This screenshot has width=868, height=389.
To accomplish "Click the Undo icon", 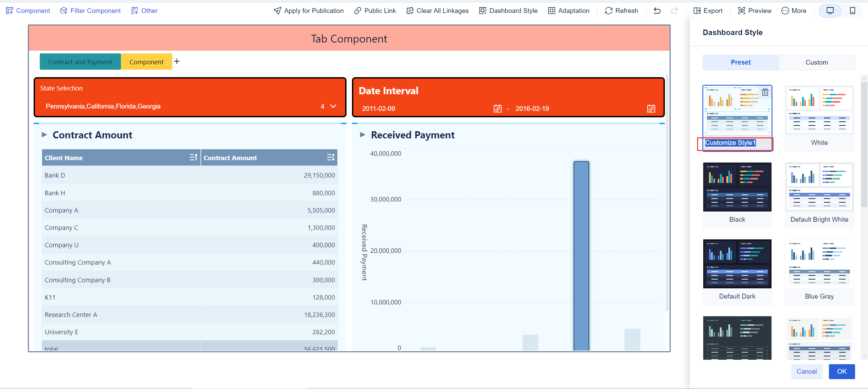I will (x=656, y=11).
